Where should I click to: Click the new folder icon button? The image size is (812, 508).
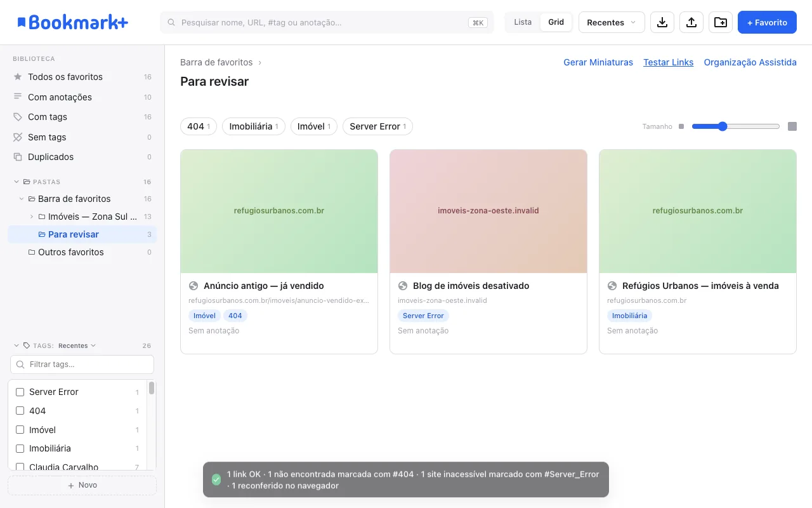click(x=721, y=22)
